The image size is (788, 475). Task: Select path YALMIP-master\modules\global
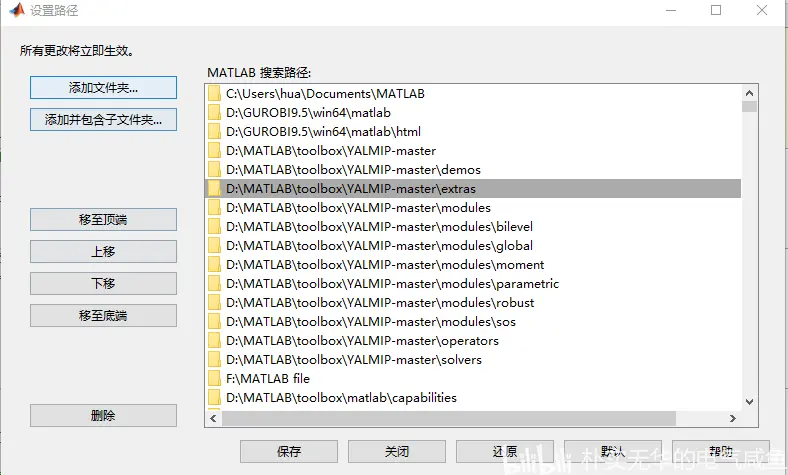tap(473, 246)
